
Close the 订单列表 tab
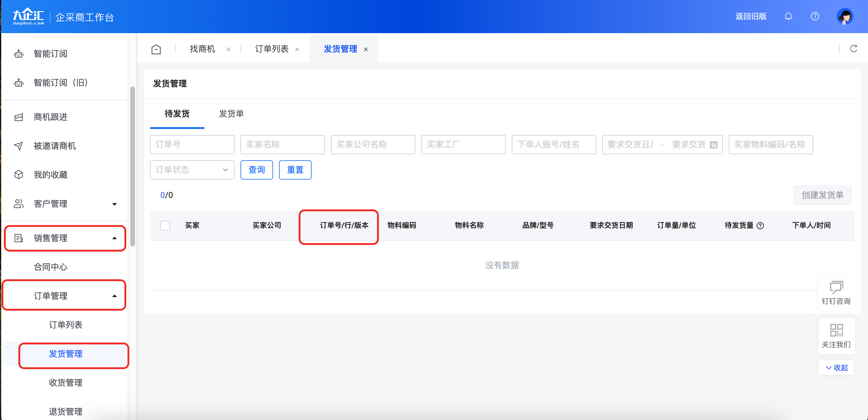point(297,49)
